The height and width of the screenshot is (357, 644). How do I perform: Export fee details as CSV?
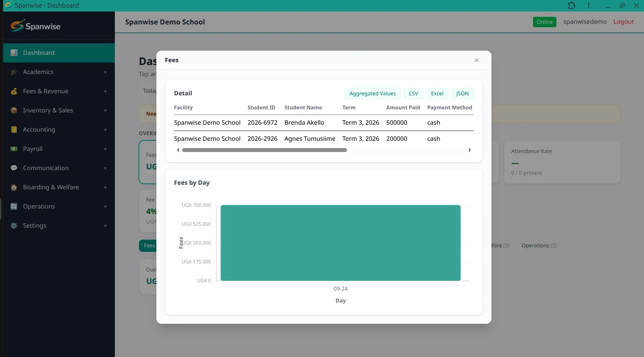tap(413, 94)
